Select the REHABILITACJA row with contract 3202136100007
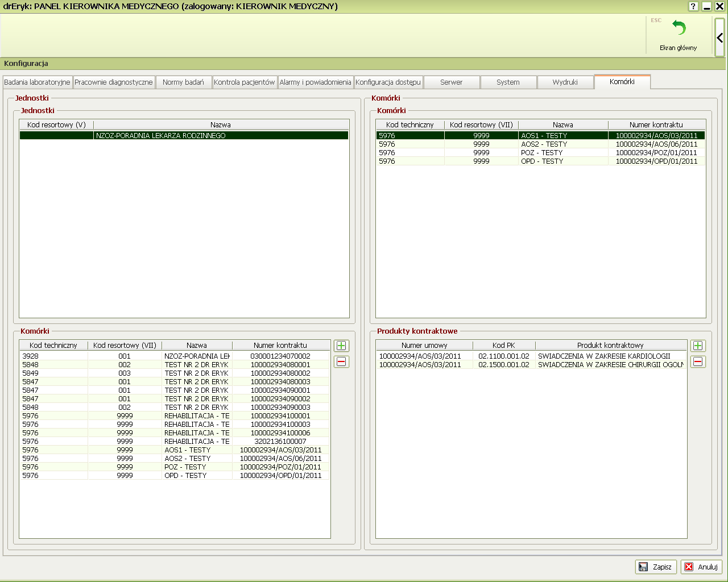 [175, 441]
